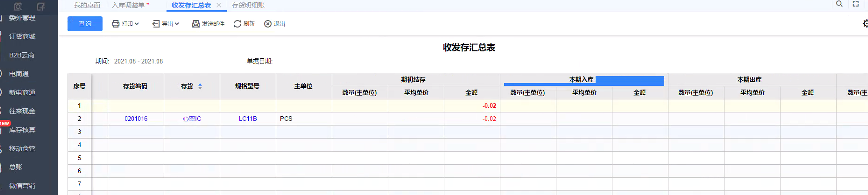Click 数量(主单位) header under 本期出库
The width and height of the screenshot is (868, 195).
coord(696,93)
